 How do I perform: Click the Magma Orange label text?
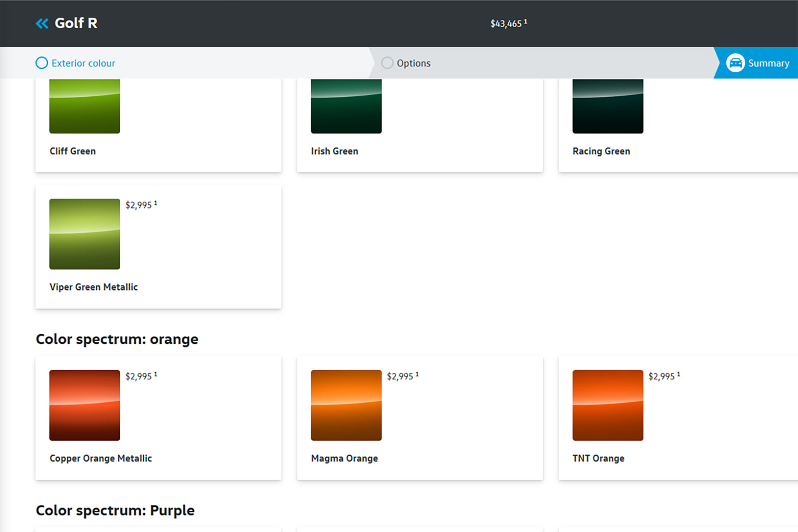(344, 458)
